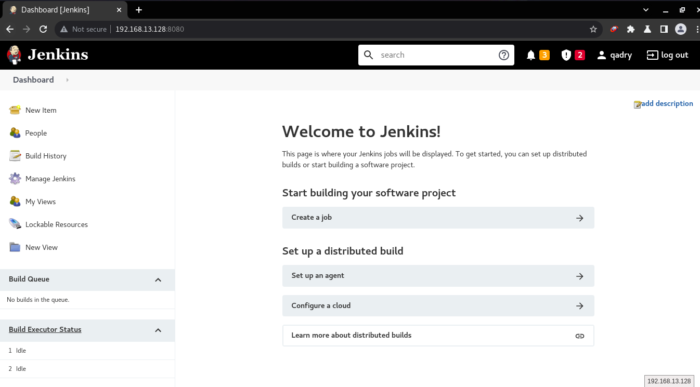Open the New Item icon in sidebar
Screen dimensions: 700x387
coord(15,110)
